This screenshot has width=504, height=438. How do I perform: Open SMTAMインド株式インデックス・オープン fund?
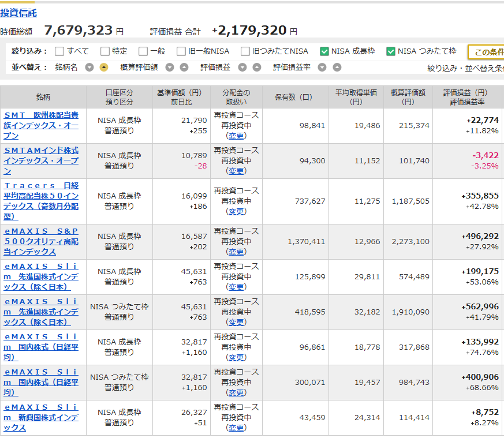[41, 160]
